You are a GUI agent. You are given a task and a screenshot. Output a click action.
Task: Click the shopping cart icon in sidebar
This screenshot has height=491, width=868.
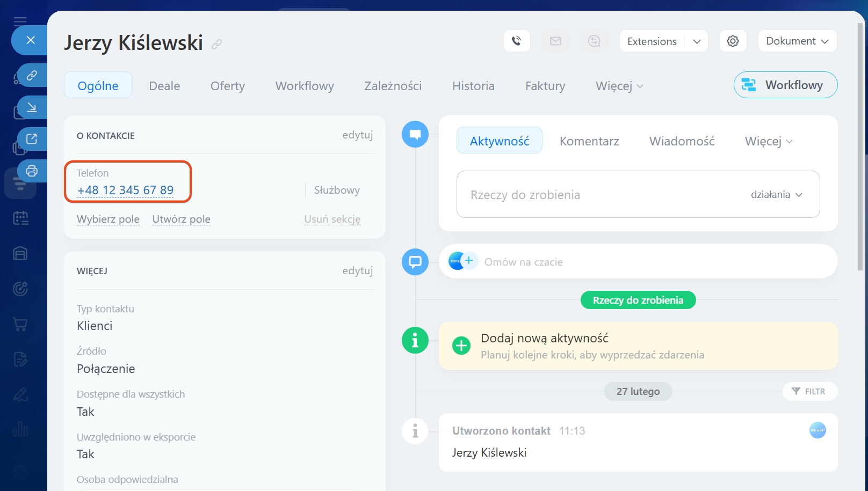pyautogui.click(x=20, y=324)
